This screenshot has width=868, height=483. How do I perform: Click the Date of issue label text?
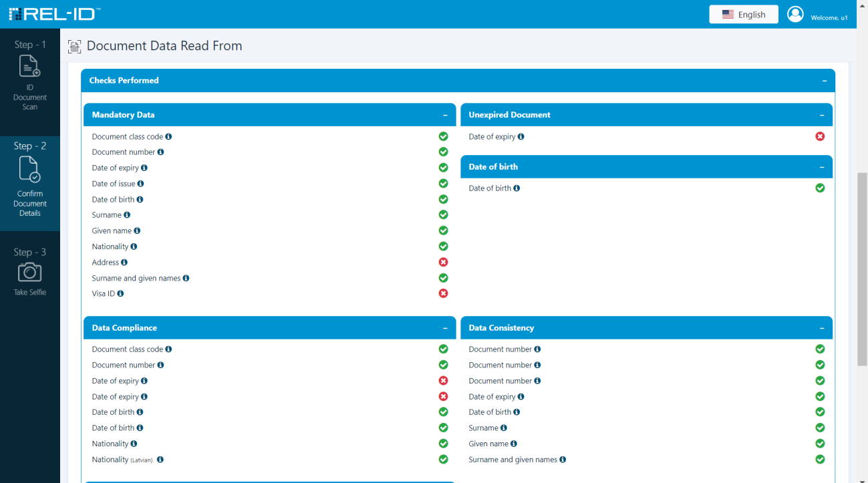[114, 184]
